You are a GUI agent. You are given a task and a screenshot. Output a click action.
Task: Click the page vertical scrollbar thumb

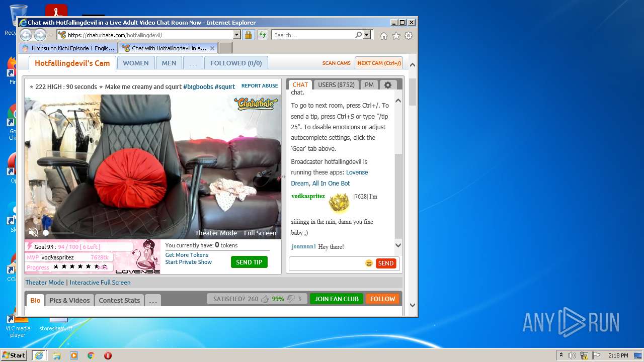pos(413,92)
